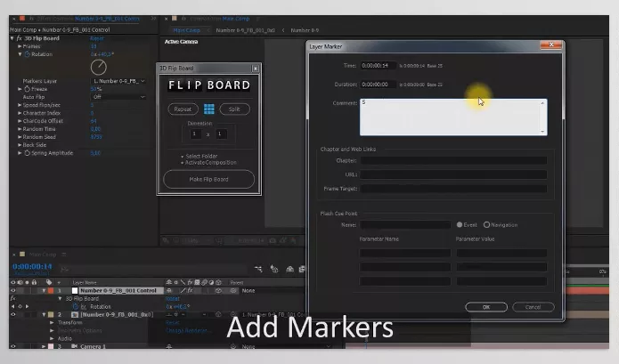Add a Rotation keyframe at current time

coord(20,306)
